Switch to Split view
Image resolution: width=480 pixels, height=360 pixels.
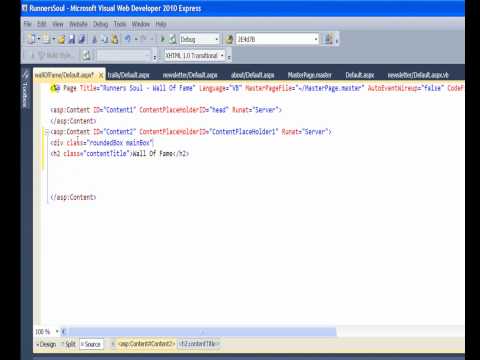[x=69, y=344]
